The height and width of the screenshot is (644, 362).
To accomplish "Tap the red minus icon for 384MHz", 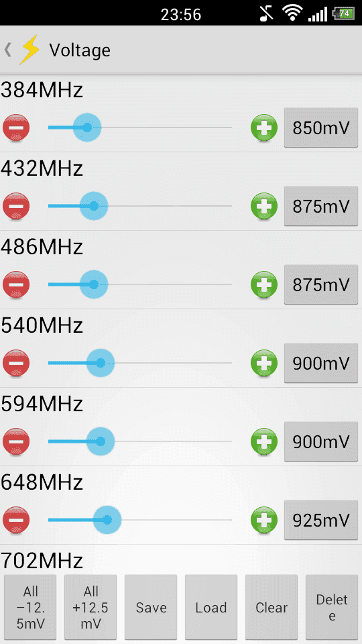I will (x=16, y=127).
